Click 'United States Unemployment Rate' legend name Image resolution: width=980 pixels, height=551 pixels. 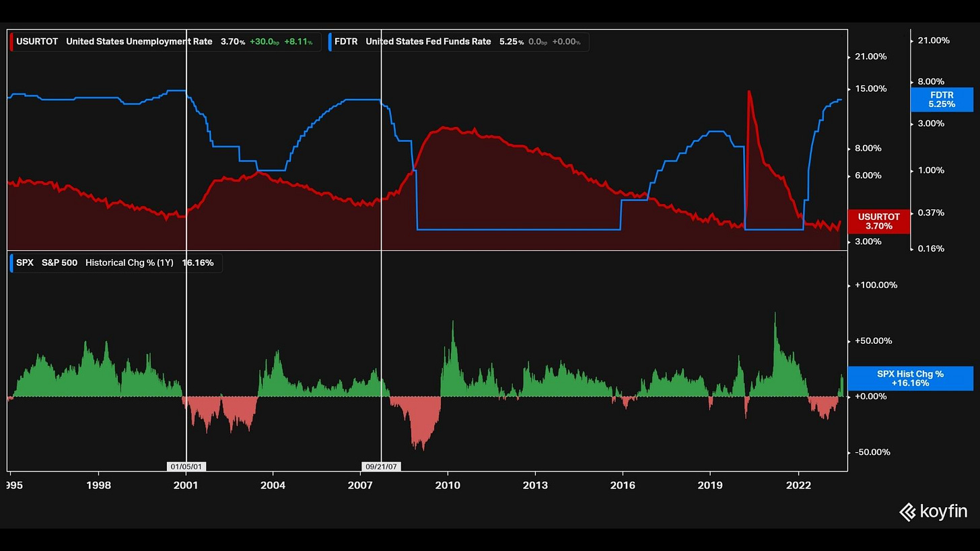(139, 42)
